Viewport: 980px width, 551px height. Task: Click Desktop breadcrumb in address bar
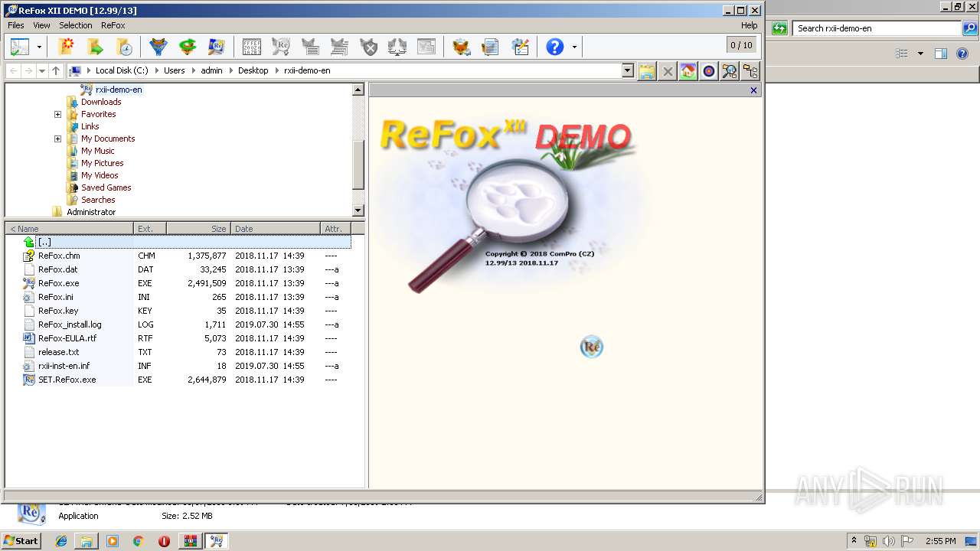(253, 70)
